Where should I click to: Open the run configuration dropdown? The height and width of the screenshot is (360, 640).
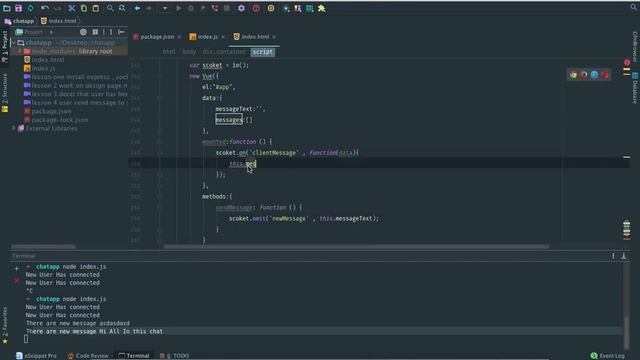[164, 8]
